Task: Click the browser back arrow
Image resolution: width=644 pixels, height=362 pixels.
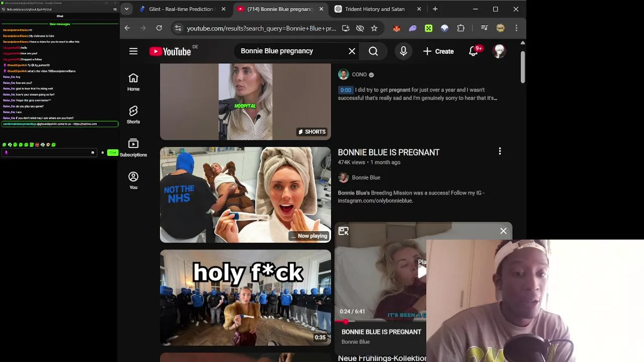Action: click(x=127, y=28)
